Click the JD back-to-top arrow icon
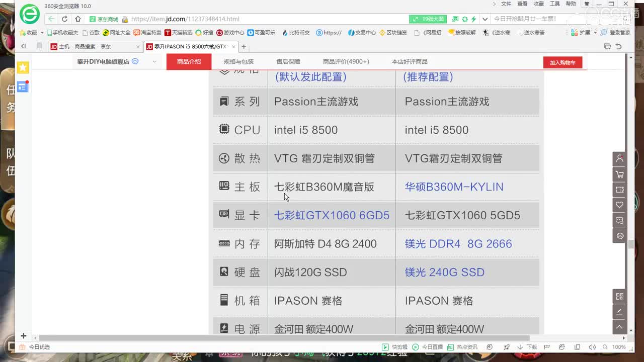The width and height of the screenshot is (644, 362). point(619,327)
